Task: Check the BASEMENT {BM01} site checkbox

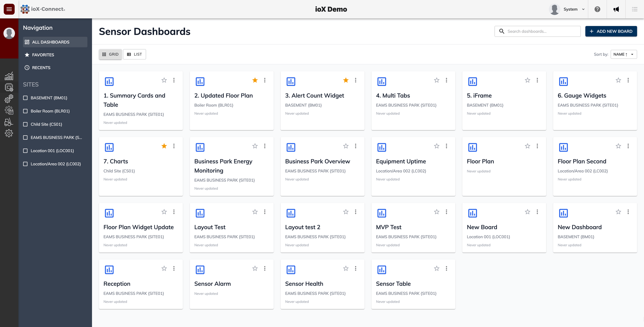Action: 25,98
